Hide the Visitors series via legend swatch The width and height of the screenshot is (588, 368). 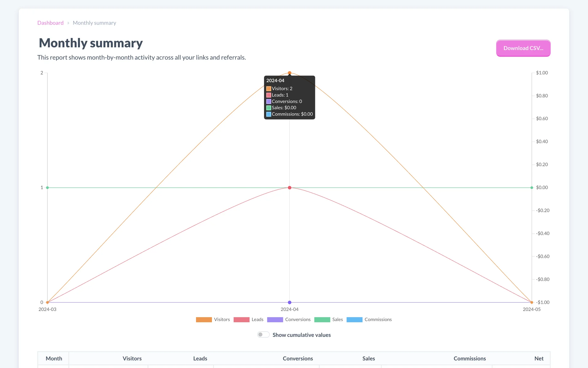pos(204,320)
